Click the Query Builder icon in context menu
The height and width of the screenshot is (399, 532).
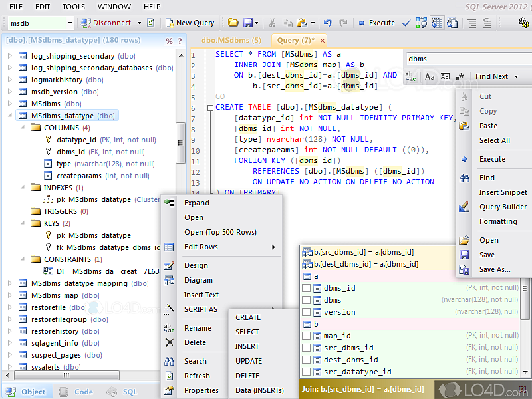tap(464, 207)
